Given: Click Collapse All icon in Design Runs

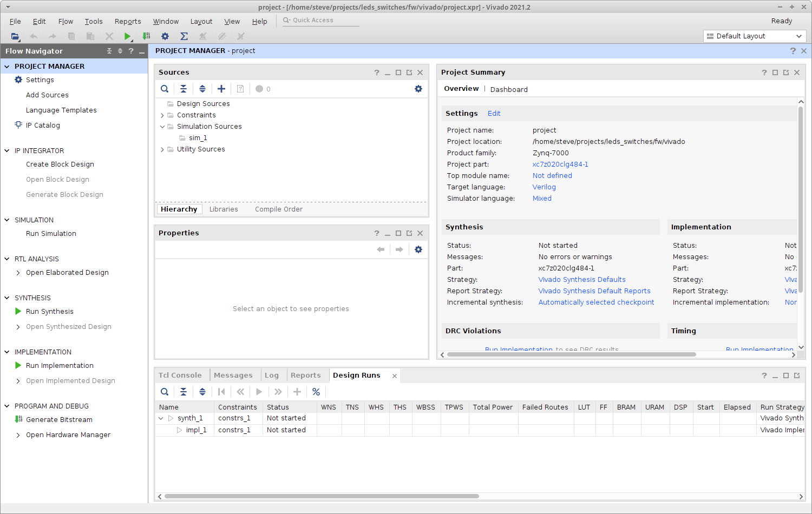Looking at the screenshot, I should tap(184, 392).
